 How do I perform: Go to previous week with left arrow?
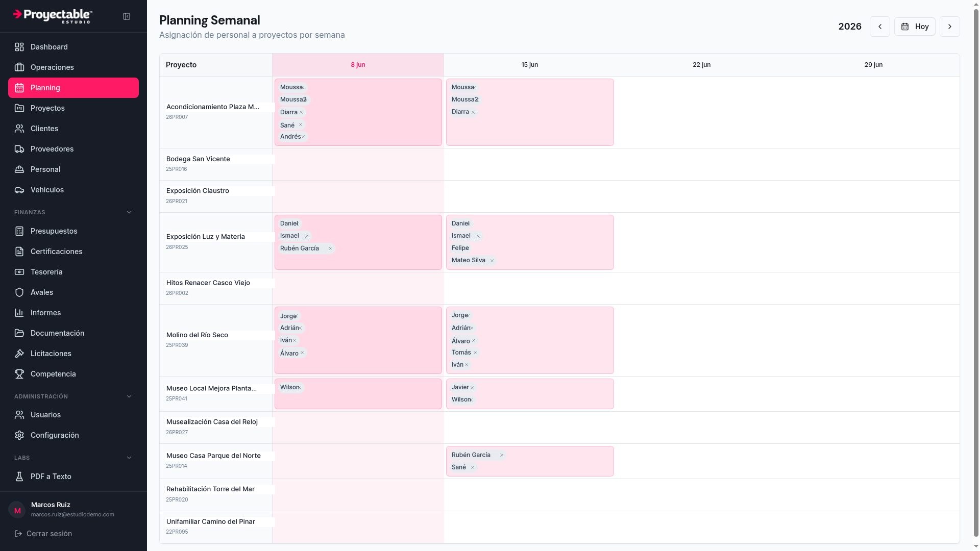pyautogui.click(x=880, y=27)
